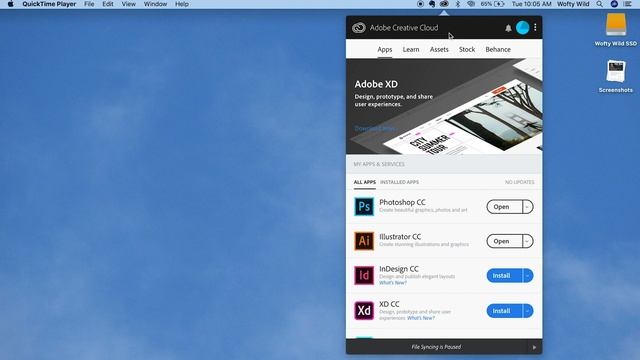The height and width of the screenshot is (360, 640).
Task: Click the XD CC app icon
Action: [364, 311]
